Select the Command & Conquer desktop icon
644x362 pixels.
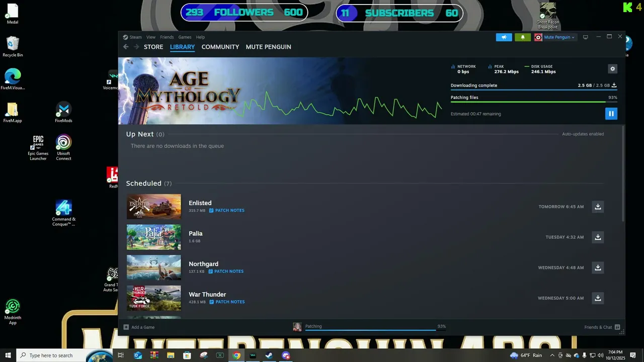click(63, 213)
